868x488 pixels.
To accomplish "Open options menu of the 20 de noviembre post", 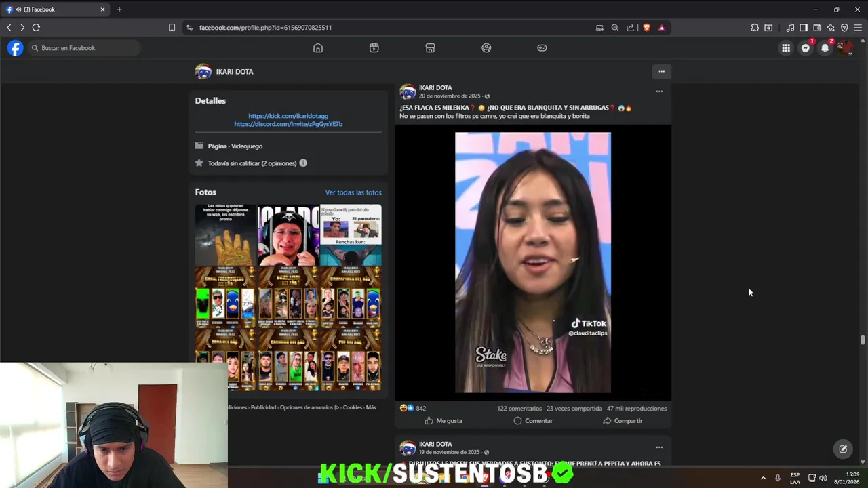I will tap(658, 91).
